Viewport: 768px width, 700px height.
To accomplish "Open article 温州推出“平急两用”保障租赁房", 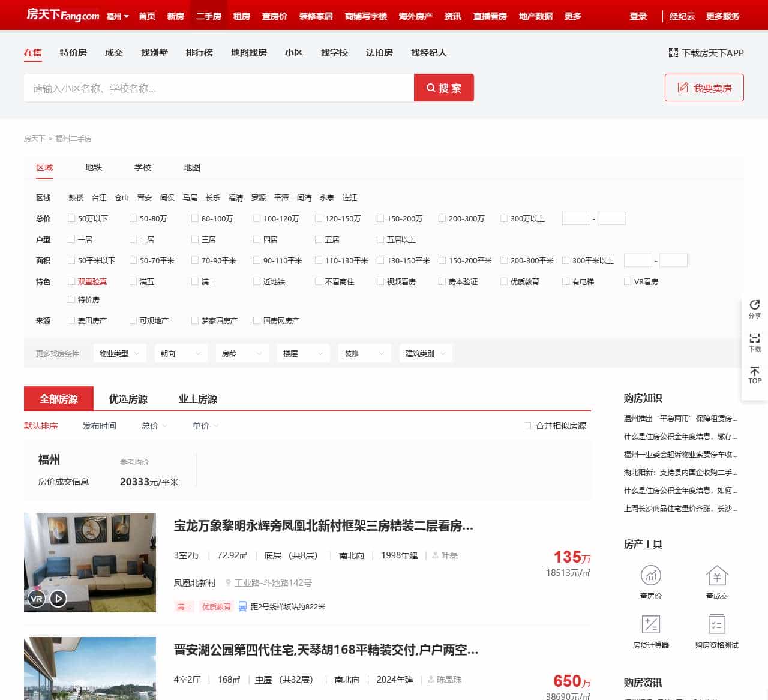I will pos(681,418).
